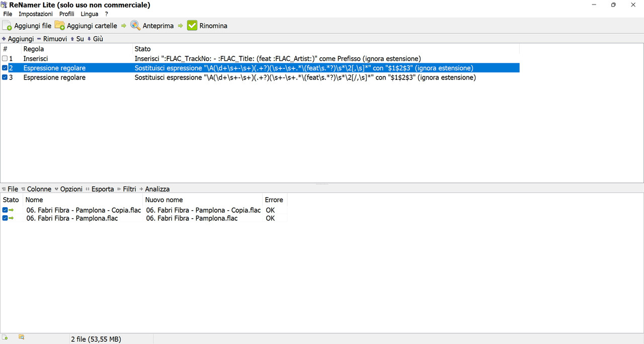Click rule 1 description 'Inserisci ":FLAC_TrackNo...'

tap(278, 58)
